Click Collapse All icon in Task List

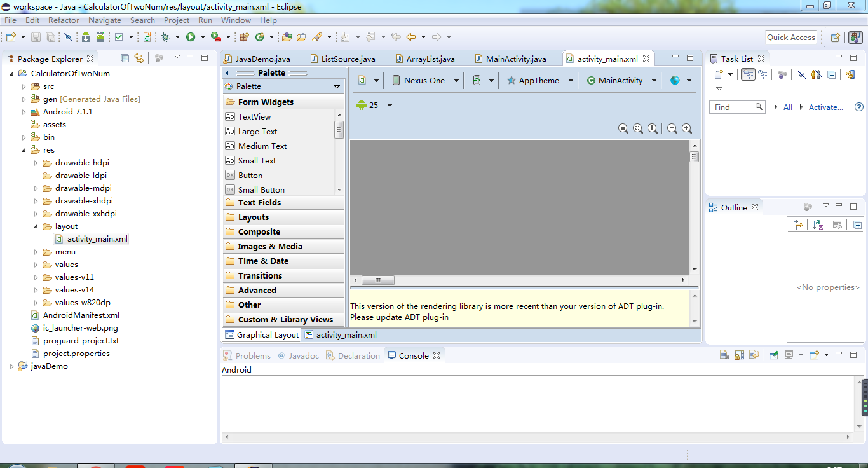(831, 74)
